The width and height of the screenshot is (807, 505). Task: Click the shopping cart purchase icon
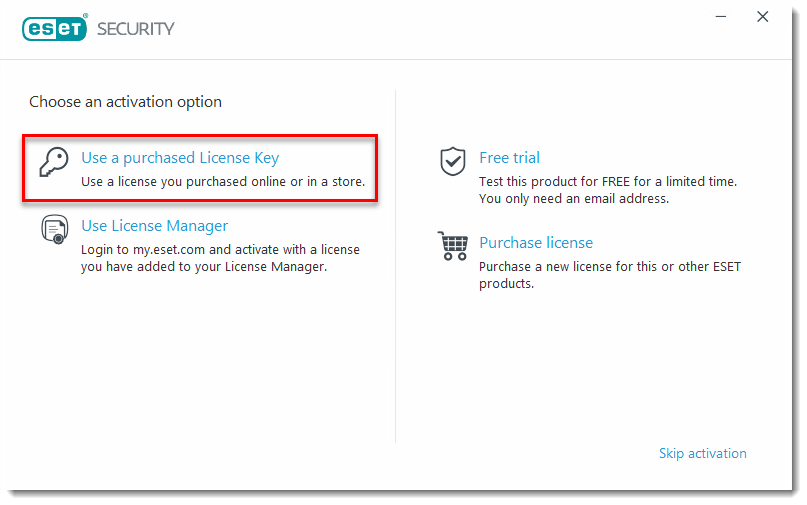point(453,246)
